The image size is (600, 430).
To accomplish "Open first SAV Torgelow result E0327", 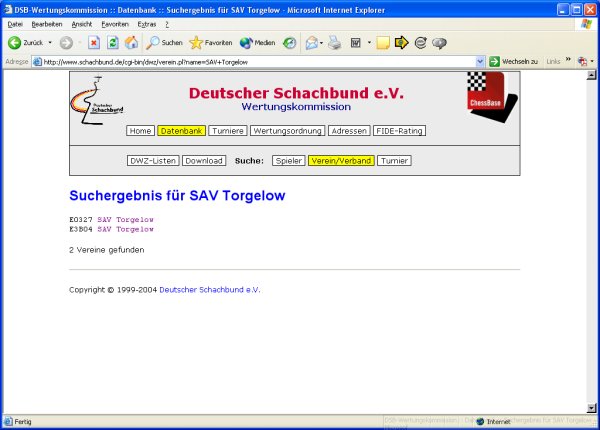I will (125, 219).
